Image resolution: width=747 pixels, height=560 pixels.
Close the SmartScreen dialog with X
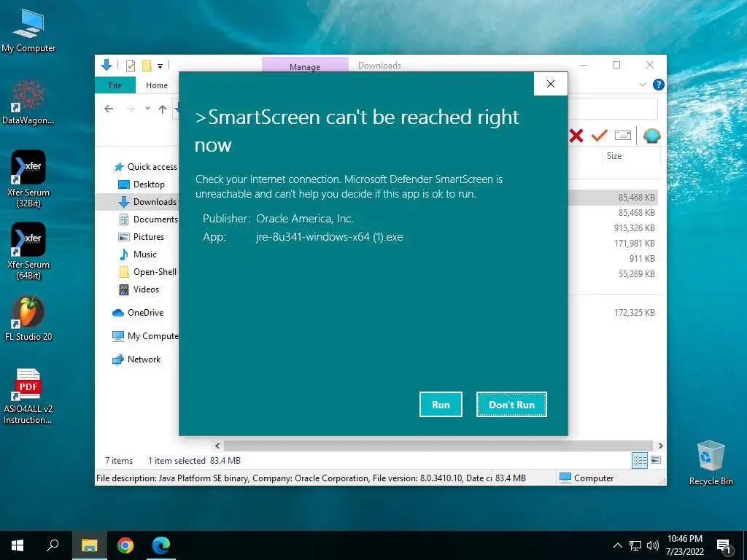[551, 84]
